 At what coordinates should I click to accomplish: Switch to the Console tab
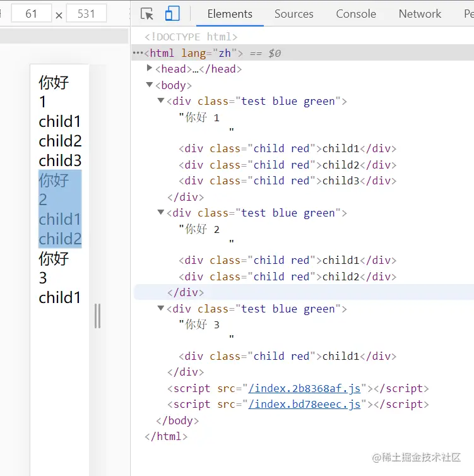[x=356, y=14]
